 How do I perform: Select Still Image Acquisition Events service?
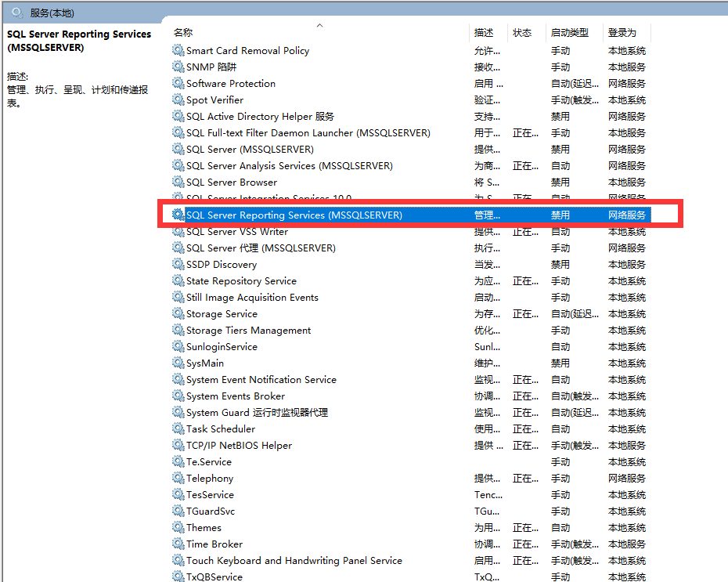coord(252,298)
